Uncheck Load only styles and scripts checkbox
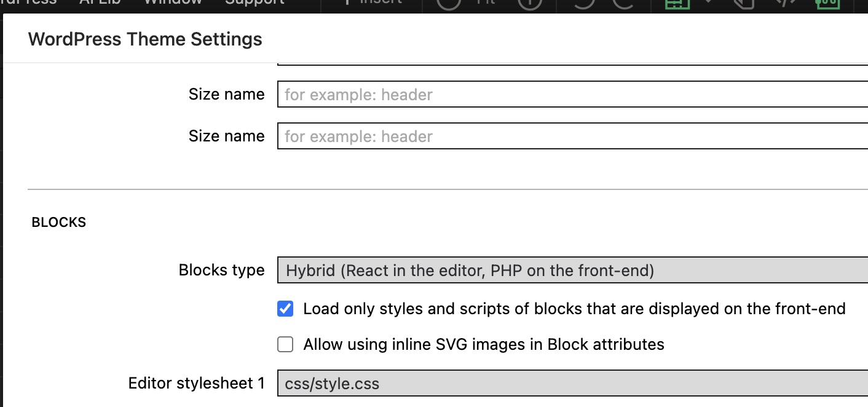Viewport: 868px width, 407px height. pyautogui.click(x=285, y=309)
